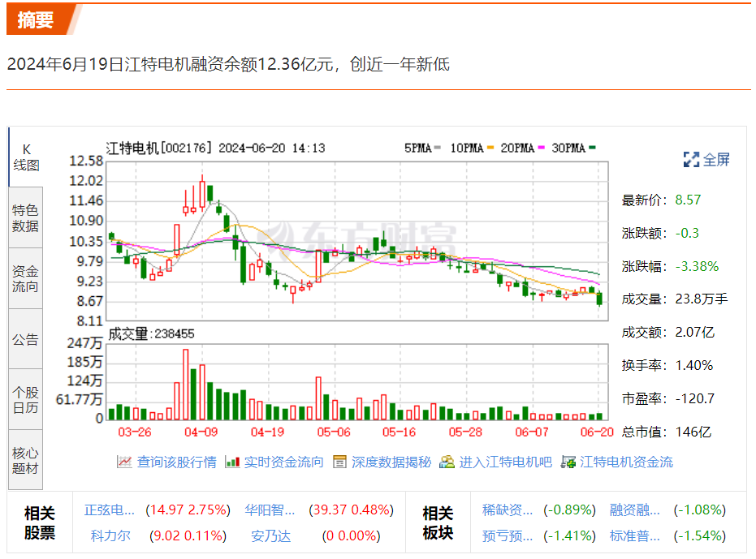This screenshot has width=756, height=559.
Task: Open the 实时资金流向 link
Action: (284, 462)
